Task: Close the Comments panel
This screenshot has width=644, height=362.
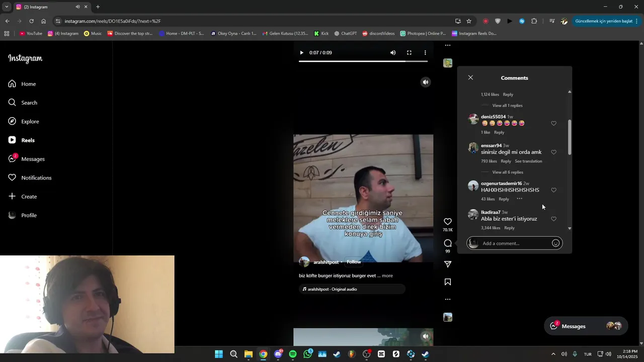Action: click(x=470, y=77)
